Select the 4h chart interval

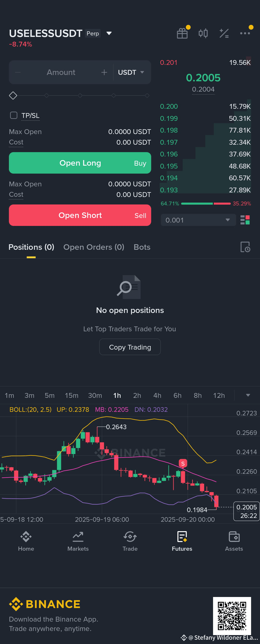coord(157,395)
